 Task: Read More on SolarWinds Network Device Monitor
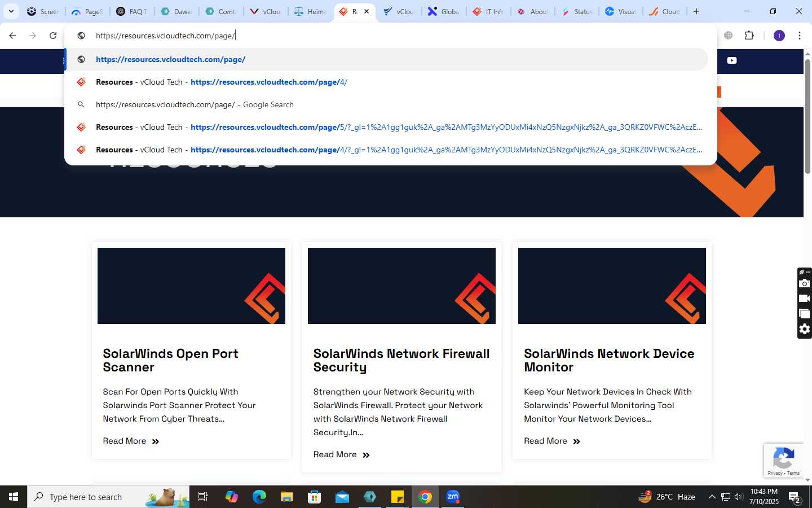click(552, 441)
